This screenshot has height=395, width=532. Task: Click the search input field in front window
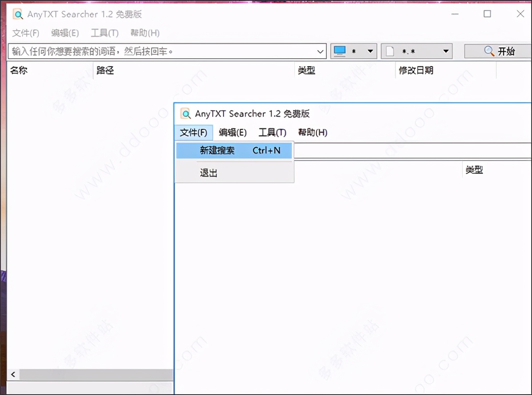[x=412, y=150]
